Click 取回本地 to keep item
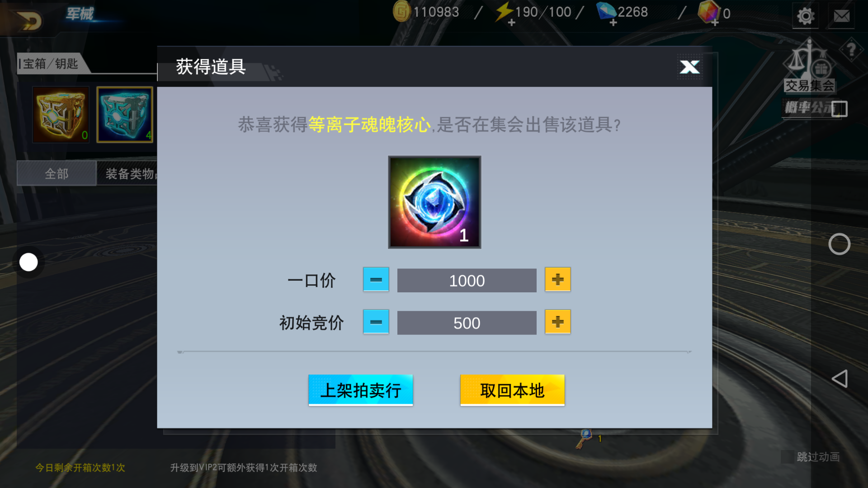The image size is (868, 488). [x=512, y=390]
